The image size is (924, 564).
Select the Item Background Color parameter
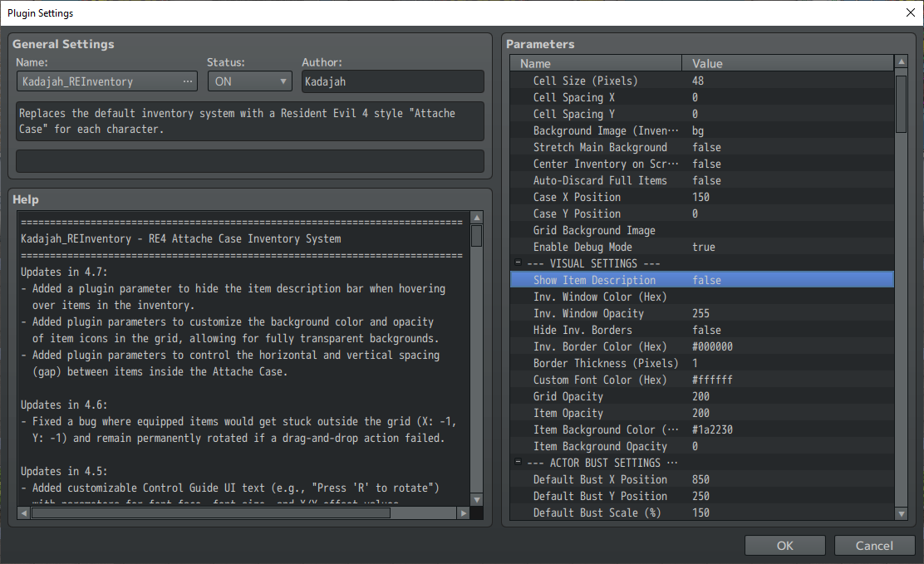point(702,429)
